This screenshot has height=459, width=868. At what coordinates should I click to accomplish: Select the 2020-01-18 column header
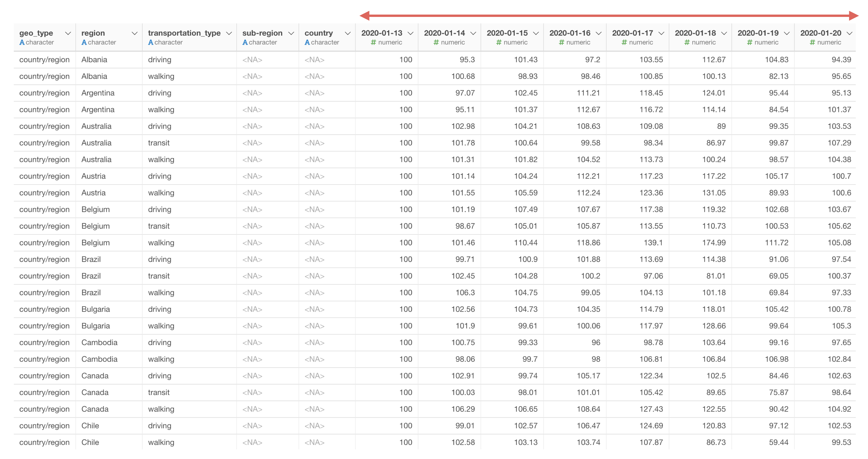695,33
